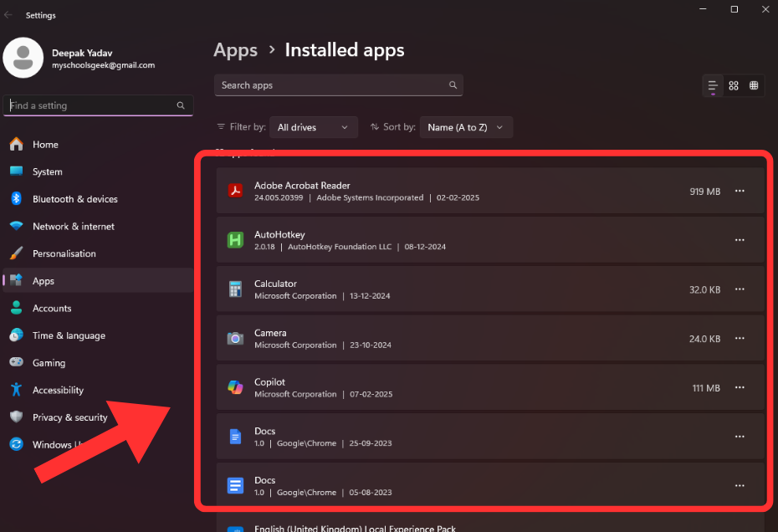Screen dimensions: 778x532
Task: Click the Camera app icon
Action: tap(235, 339)
